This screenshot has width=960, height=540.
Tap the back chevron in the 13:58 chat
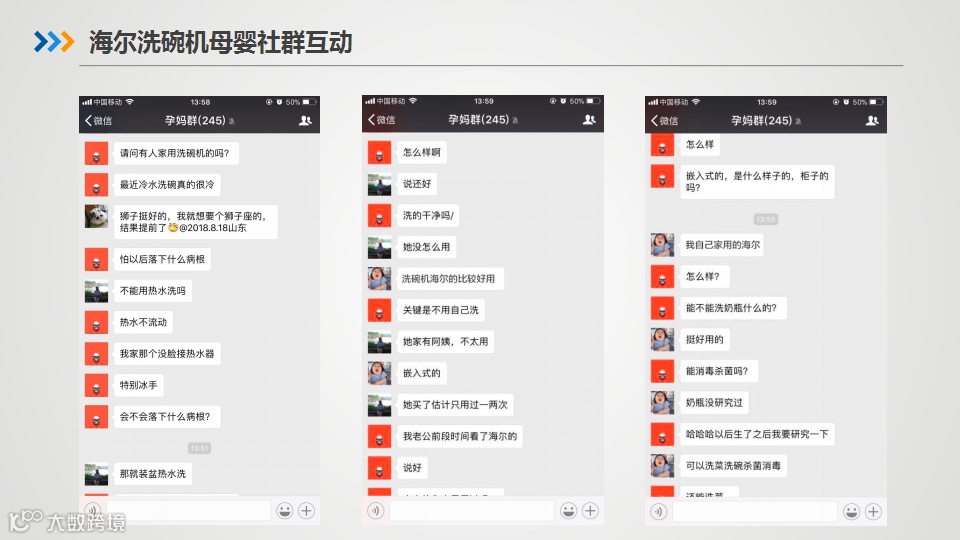(x=89, y=121)
